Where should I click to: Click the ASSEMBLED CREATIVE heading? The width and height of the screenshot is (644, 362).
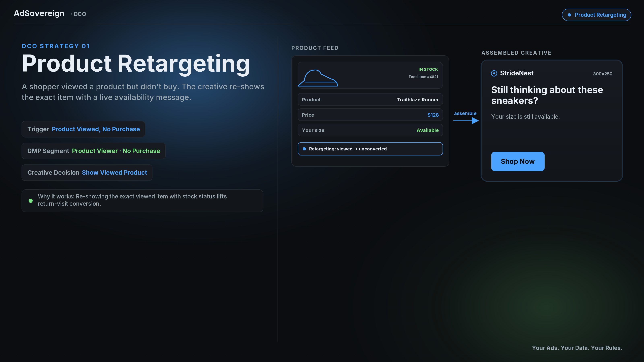(516, 53)
